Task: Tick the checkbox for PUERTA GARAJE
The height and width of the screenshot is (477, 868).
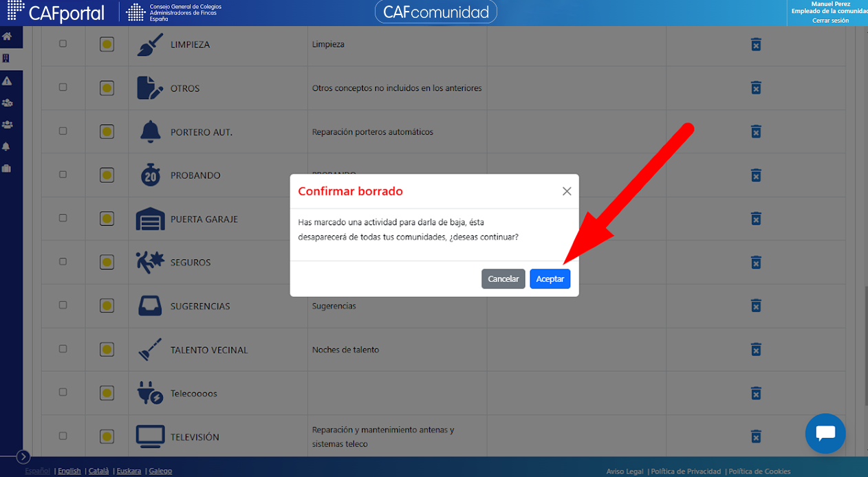Action: [x=63, y=218]
